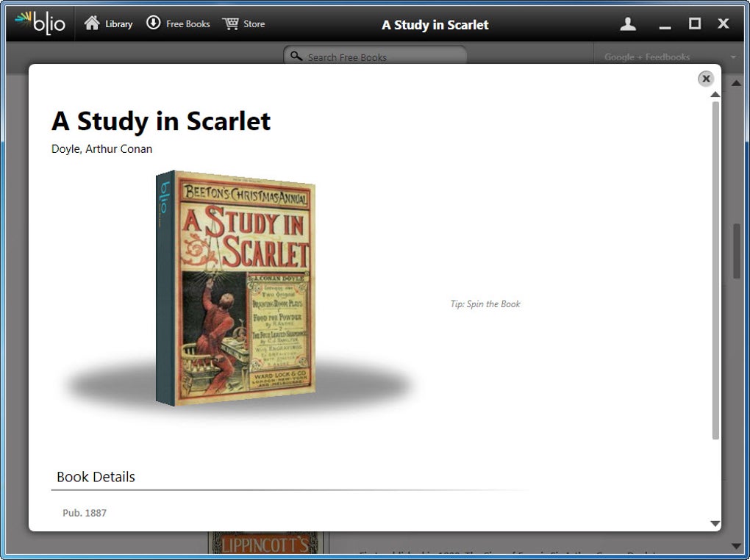
Task: Click the main page scrollbar up arrow
Action: click(737, 83)
